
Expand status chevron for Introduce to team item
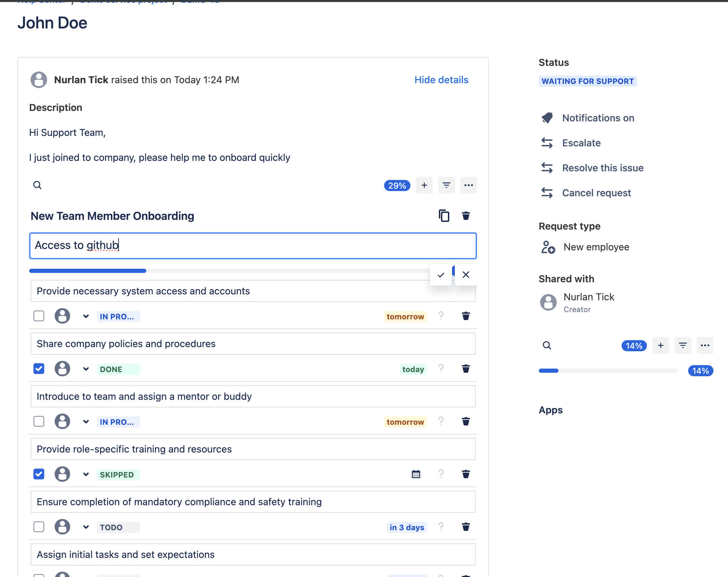[x=86, y=422]
